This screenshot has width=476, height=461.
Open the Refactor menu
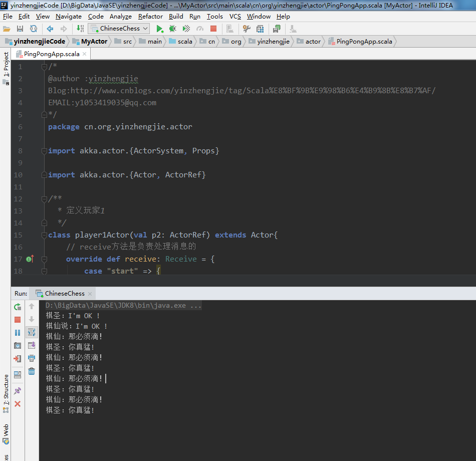150,17
